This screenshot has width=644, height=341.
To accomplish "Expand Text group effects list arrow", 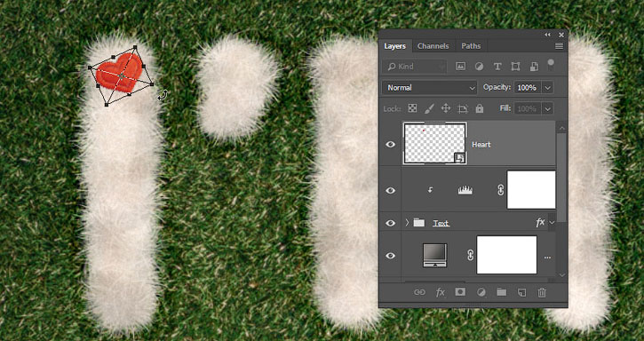I will [552, 223].
